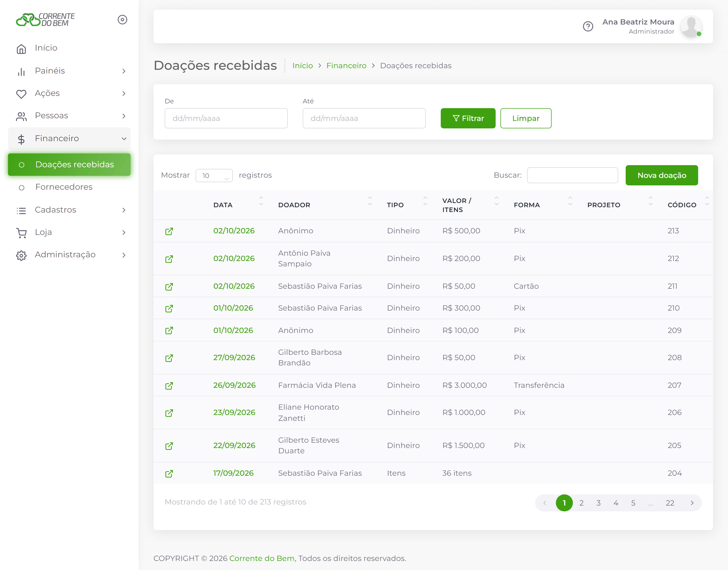Sort table by DOADOR column
Viewport: 728px width, 570px height.
(325, 205)
